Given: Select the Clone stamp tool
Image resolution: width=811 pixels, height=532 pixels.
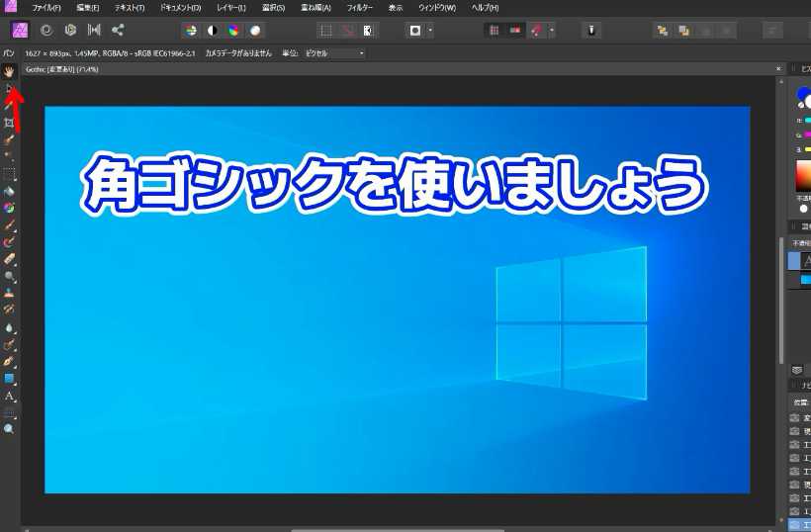Looking at the screenshot, I should click(x=9, y=293).
